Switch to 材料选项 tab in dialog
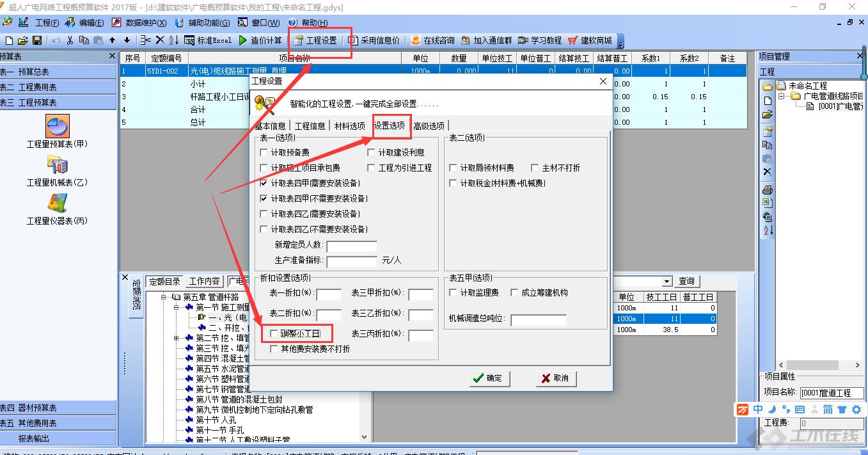Image resolution: width=868 pixels, height=455 pixels. 349,126
